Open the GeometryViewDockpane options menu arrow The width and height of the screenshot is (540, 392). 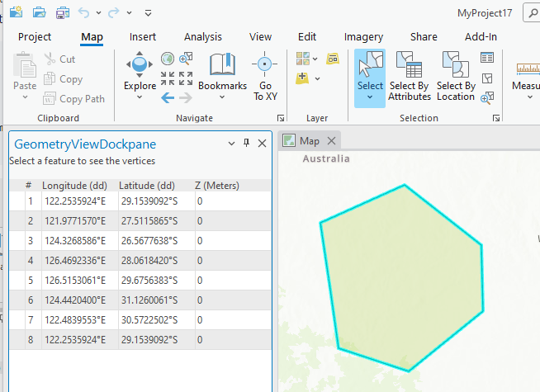tap(231, 144)
